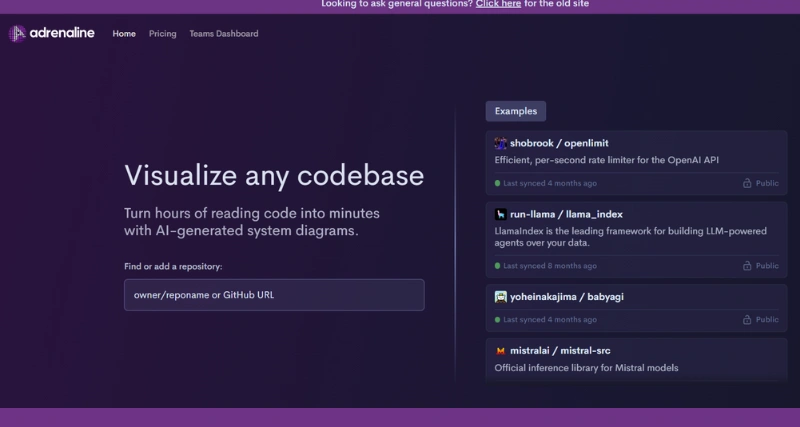Click the mistralai logo icon
Viewport: 800px width, 427px height.
point(501,351)
